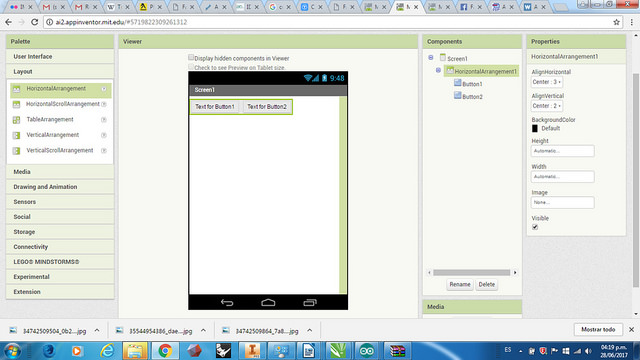Click Components panel horizontal scrollbar
640x360 pixels.
471,273
